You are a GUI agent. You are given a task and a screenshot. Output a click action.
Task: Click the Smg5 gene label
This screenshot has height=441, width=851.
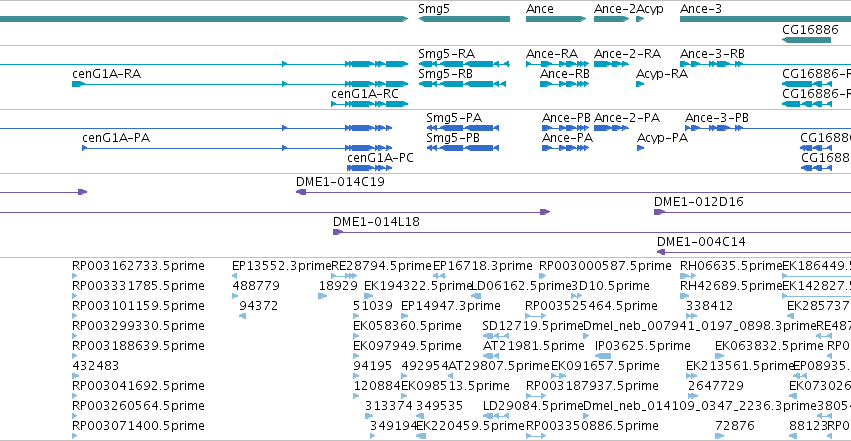click(x=434, y=9)
